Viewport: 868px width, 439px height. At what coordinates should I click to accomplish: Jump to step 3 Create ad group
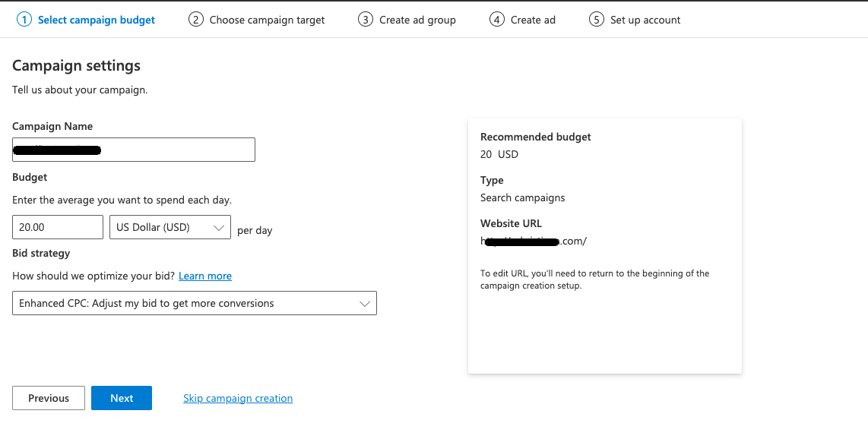pyautogui.click(x=407, y=20)
